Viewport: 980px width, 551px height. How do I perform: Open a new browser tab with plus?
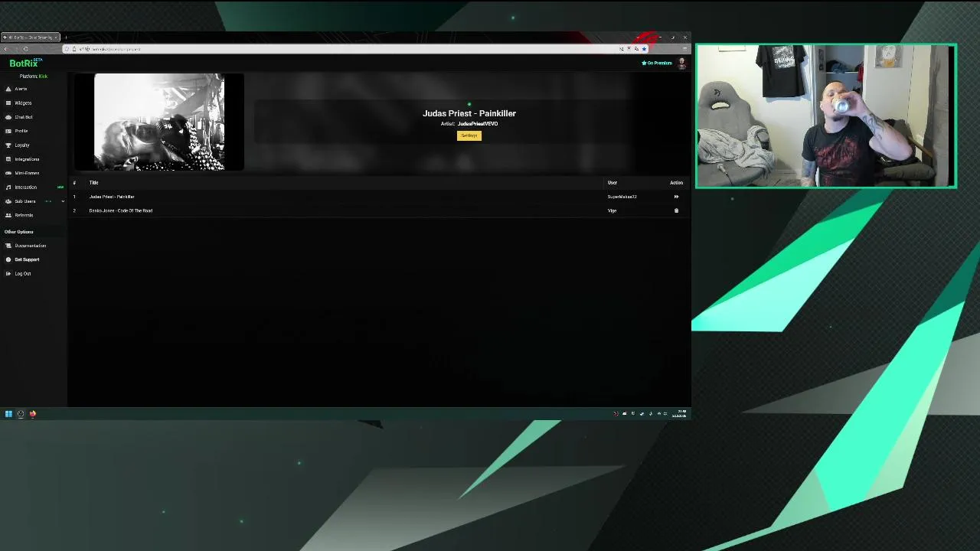66,37
